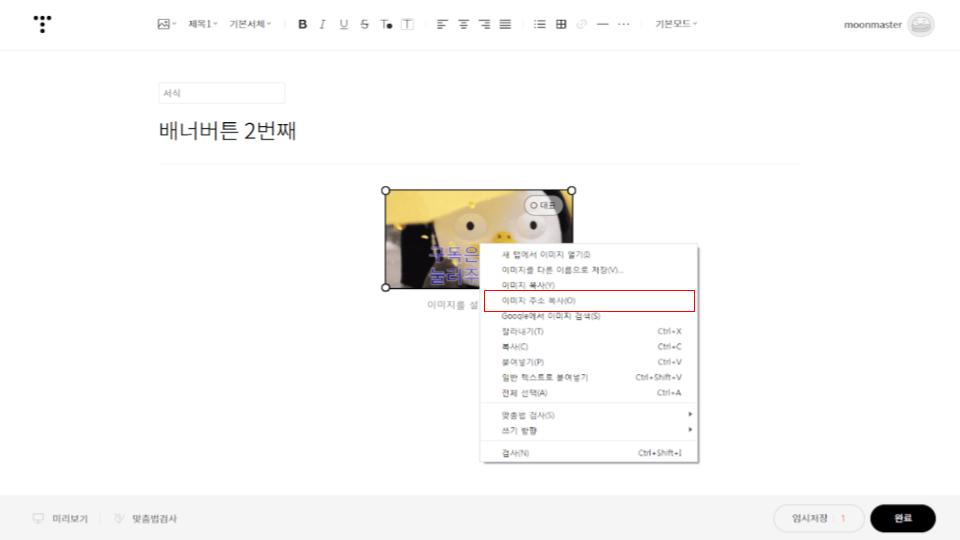Screen dimensions: 960x540
Task: Choose 이미지 복사 from context menu
Action: coord(589,285)
